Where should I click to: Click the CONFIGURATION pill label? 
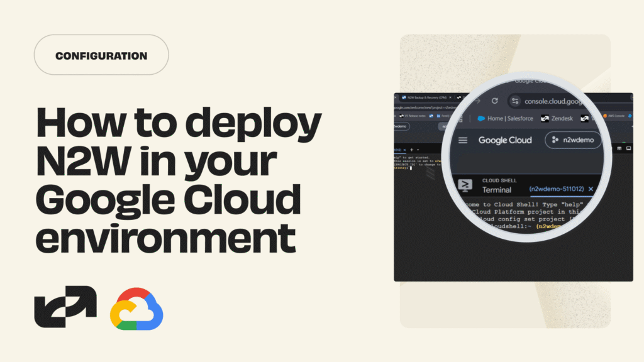tap(101, 56)
